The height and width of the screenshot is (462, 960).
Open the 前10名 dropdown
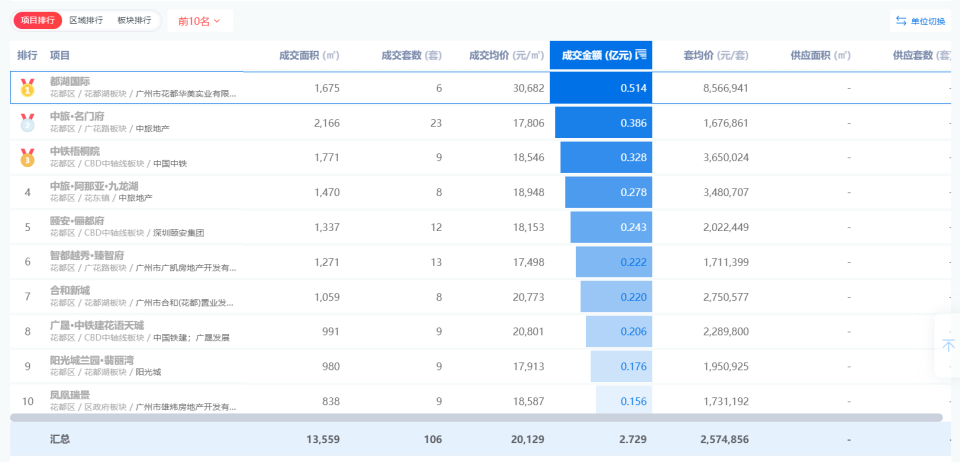pos(199,20)
